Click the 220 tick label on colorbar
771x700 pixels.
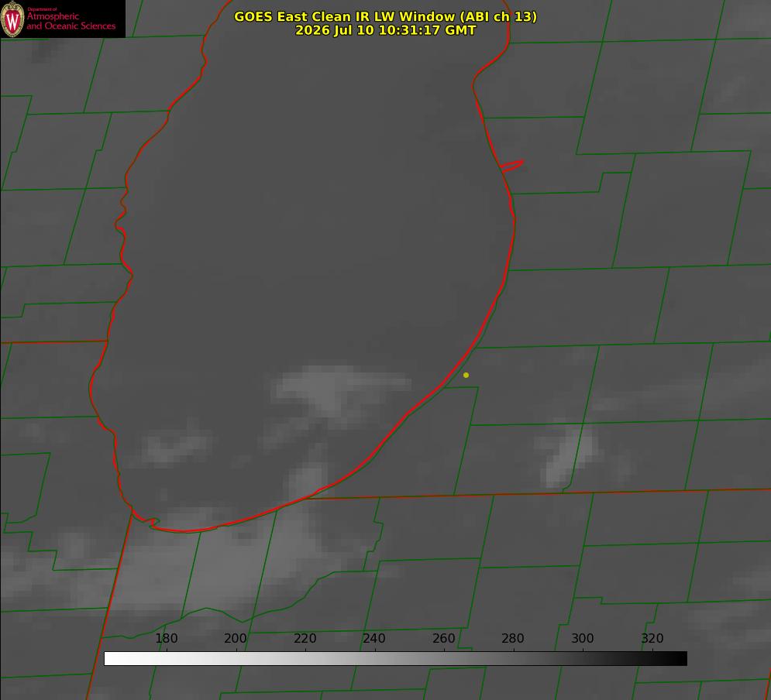coord(305,638)
